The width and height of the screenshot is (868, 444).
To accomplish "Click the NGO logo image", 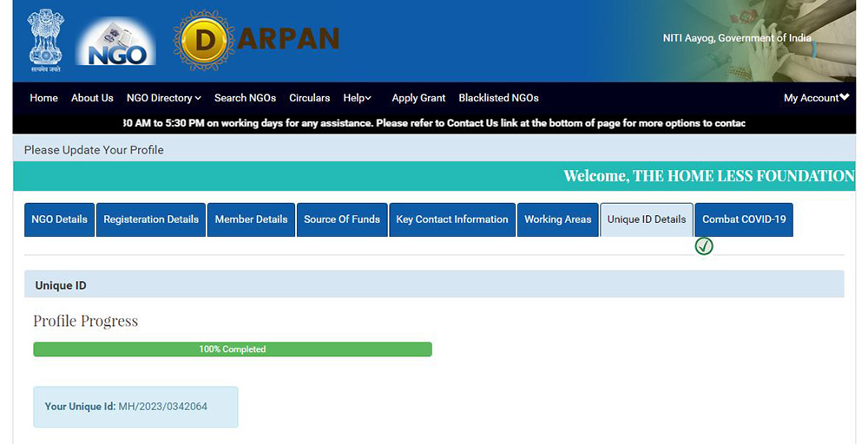I will point(115,41).
